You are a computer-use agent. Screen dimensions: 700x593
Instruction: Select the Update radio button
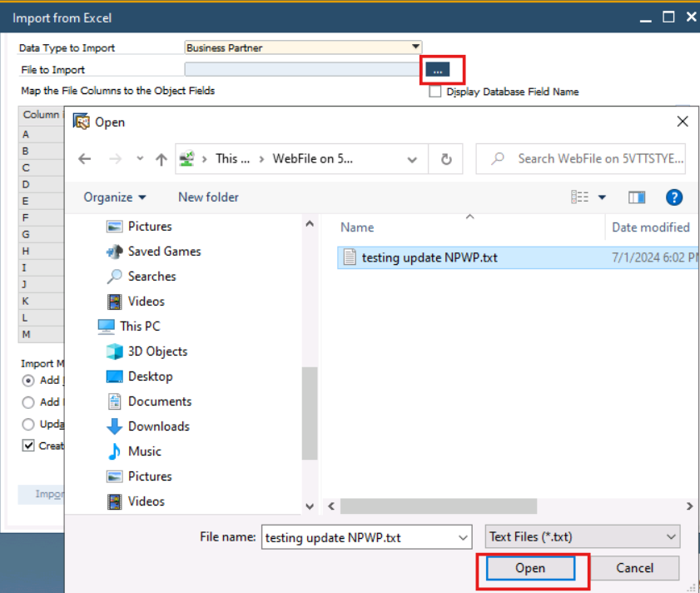point(28,424)
